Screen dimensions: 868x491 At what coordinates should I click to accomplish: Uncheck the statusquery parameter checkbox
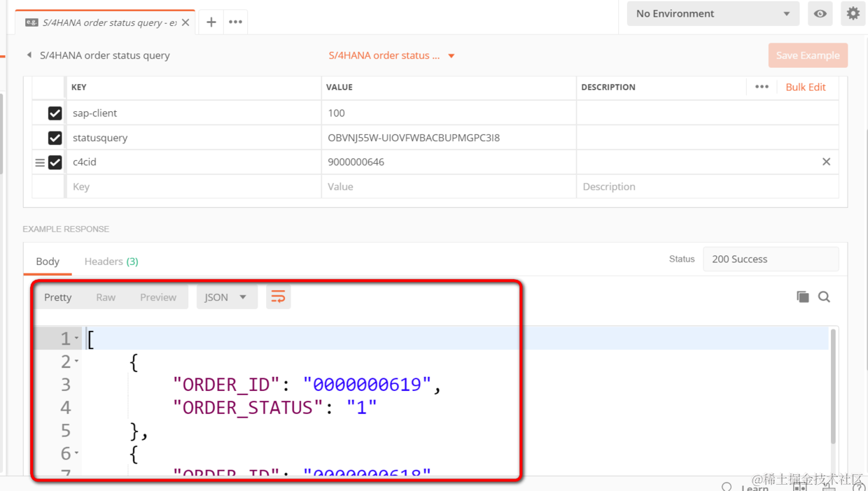click(x=55, y=138)
